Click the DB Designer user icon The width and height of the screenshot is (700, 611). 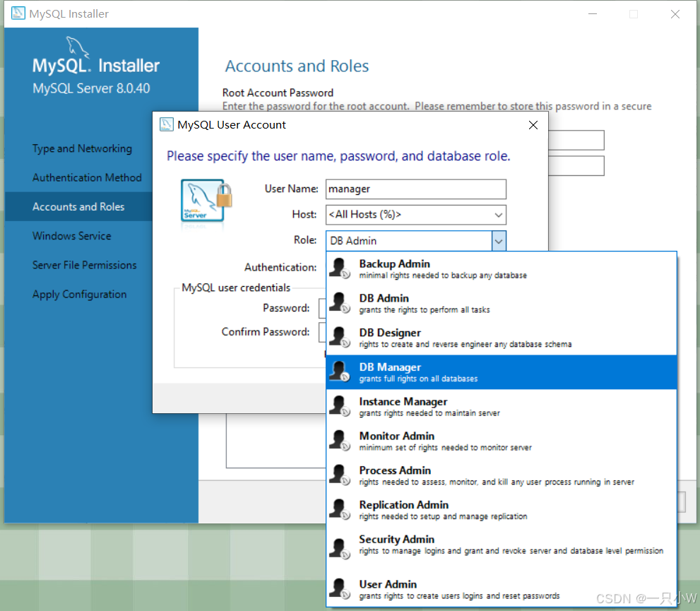pos(340,338)
